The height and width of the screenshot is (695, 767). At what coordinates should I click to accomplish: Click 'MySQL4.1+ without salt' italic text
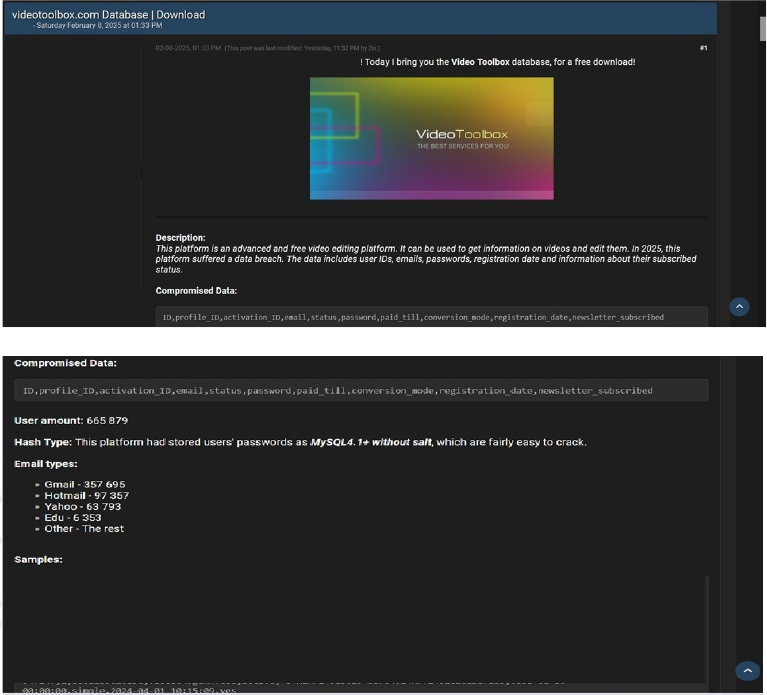[x=371, y=442]
